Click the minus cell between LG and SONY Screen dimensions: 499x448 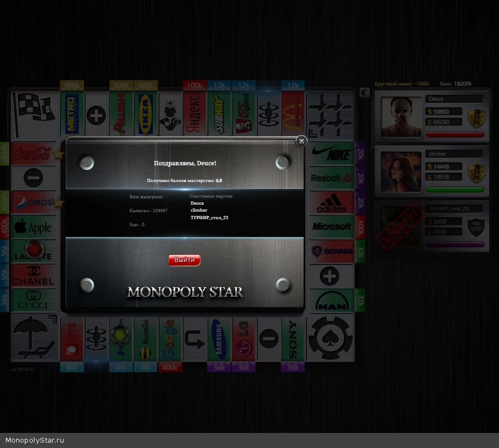pyautogui.click(x=268, y=339)
